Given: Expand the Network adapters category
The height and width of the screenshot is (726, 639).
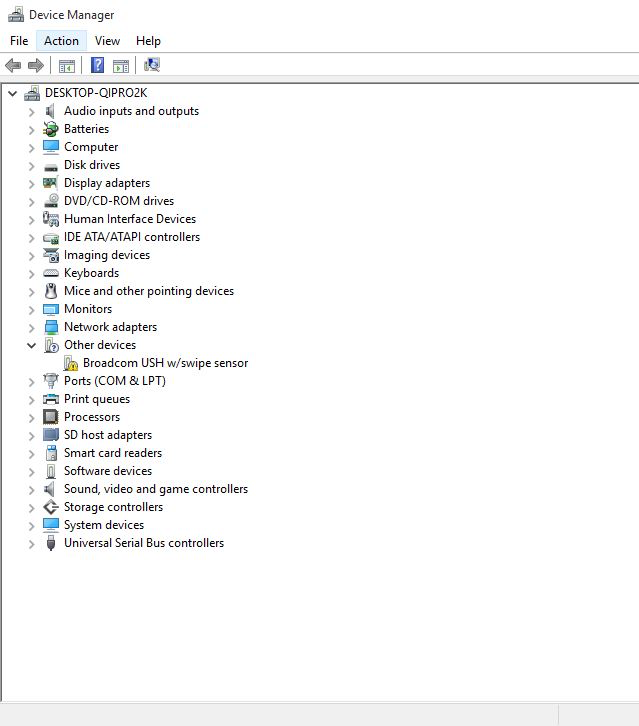Looking at the screenshot, I should pos(31,328).
